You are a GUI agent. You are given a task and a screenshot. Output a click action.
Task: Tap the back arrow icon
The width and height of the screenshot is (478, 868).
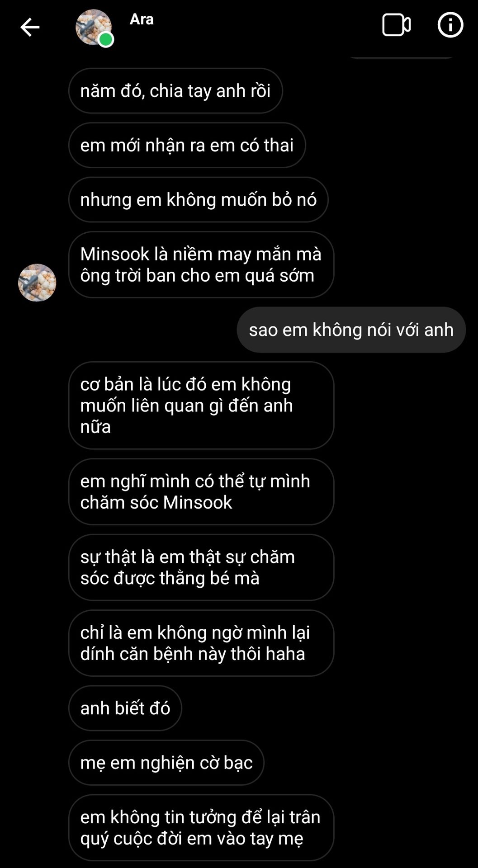(x=30, y=27)
